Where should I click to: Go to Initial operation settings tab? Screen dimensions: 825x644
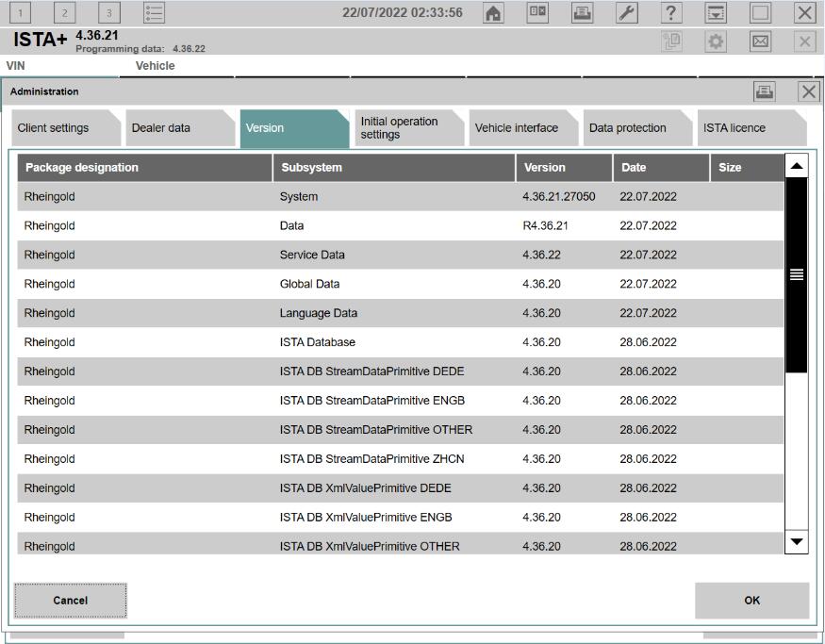pos(409,128)
